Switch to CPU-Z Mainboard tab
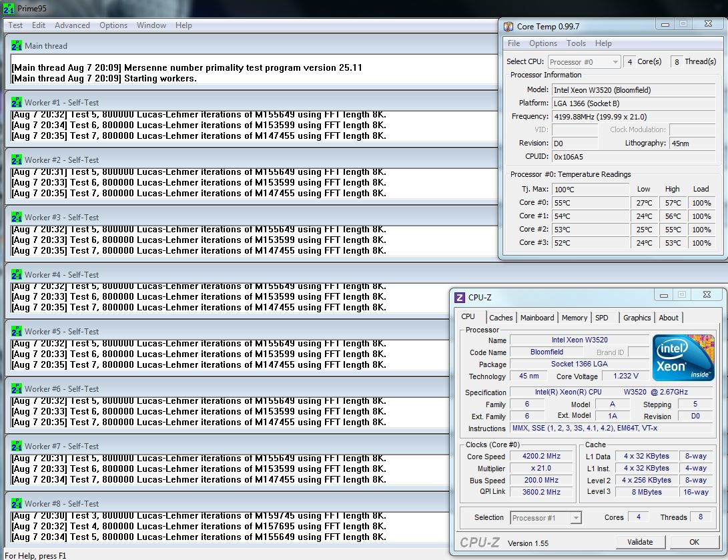This screenshot has height=560, width=728. [537, 318]
